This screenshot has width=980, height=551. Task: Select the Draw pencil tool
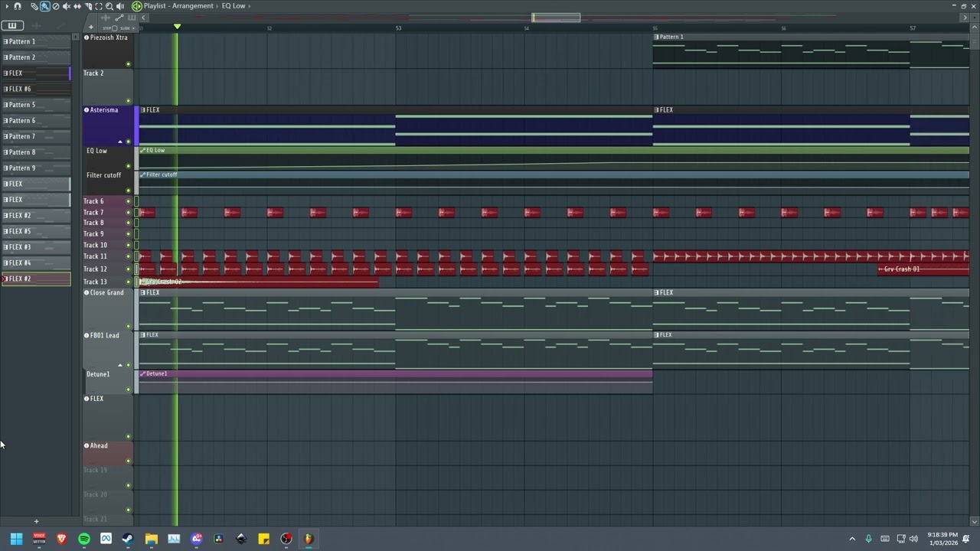point(34,6)
